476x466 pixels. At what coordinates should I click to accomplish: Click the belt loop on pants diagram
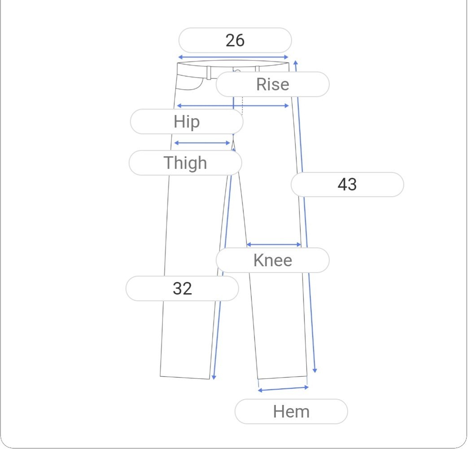coord(209,73)
